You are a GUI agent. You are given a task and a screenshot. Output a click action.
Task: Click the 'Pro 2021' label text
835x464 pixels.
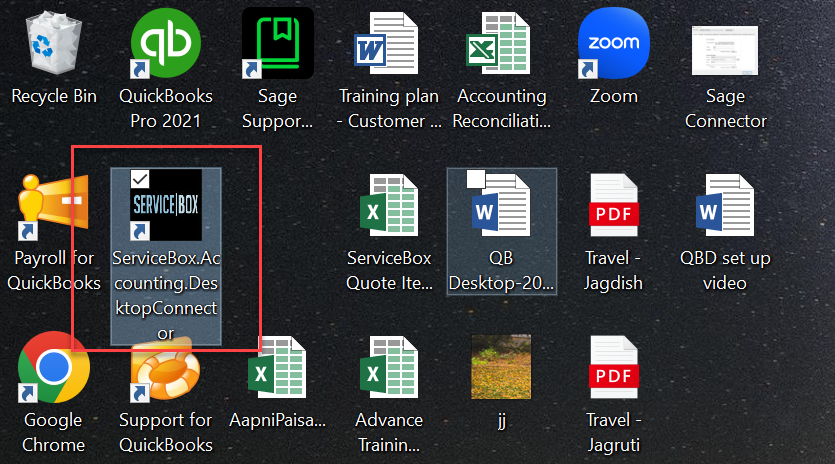point(166,121)
